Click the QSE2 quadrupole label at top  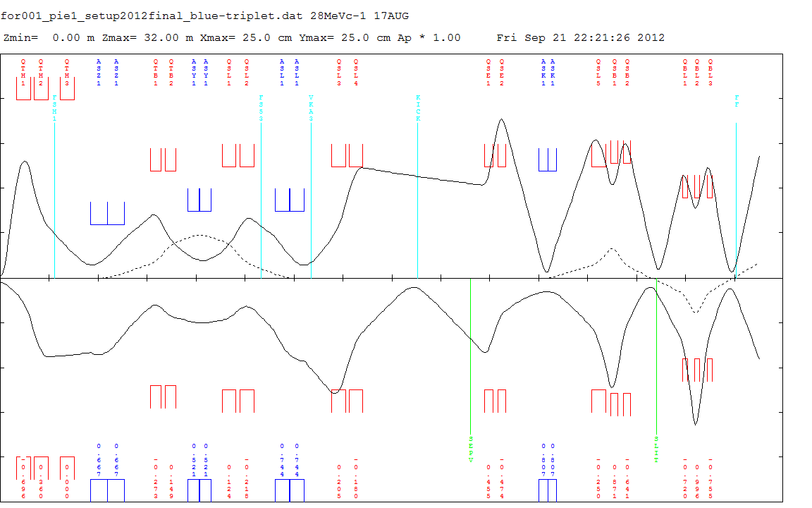pos(502,72)
